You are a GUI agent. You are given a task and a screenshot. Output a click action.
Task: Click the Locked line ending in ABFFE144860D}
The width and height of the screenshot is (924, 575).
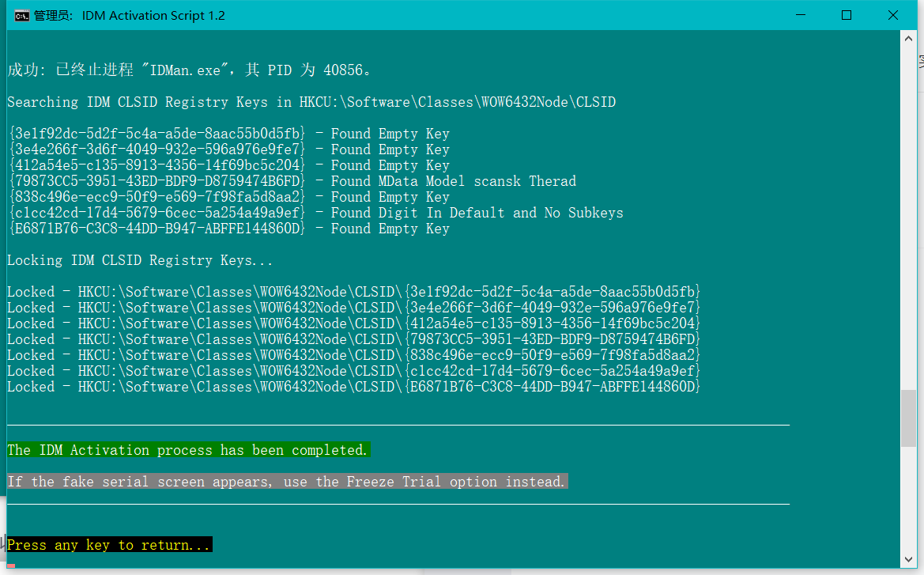353,387
